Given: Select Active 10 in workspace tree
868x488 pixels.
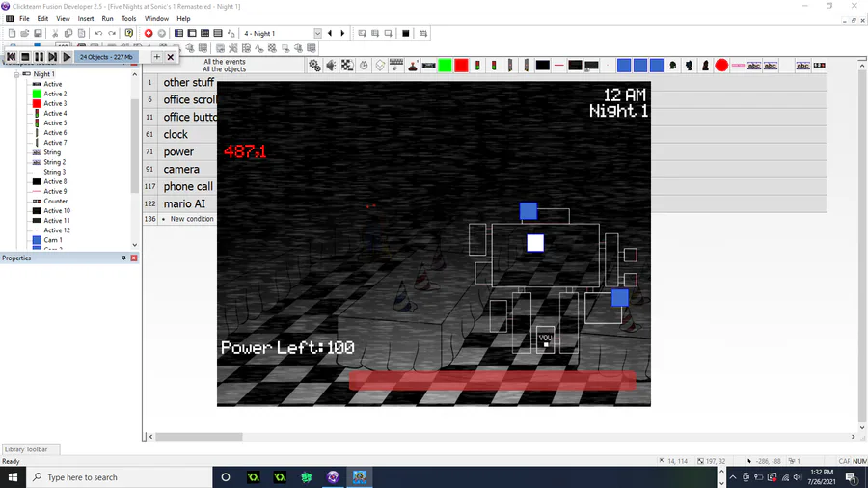Looking at the screenshot, I should pos(57,211).
